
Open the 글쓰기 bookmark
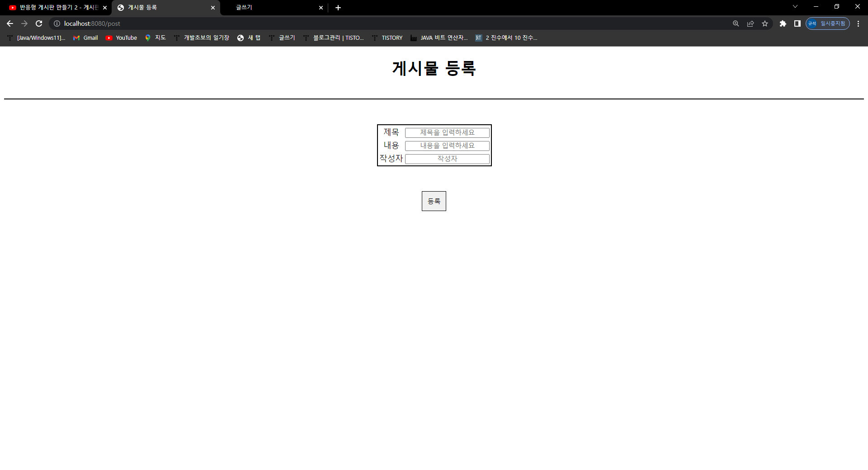[282, 38]
